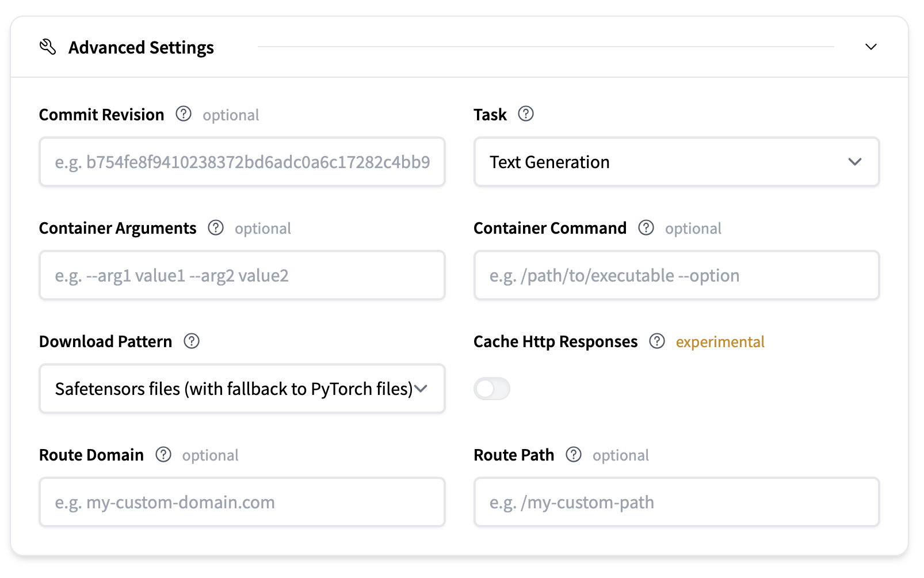Click Cache Http Responses help icon

pos(657,341)
